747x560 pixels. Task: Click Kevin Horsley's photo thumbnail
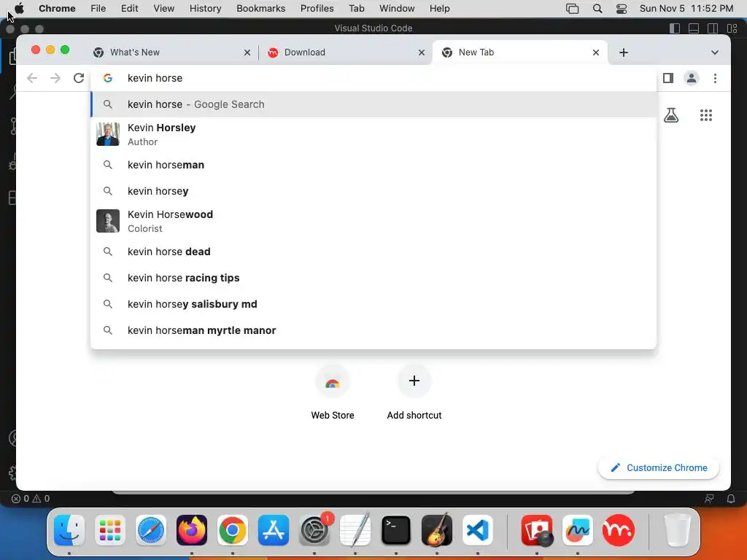point(108,134)
